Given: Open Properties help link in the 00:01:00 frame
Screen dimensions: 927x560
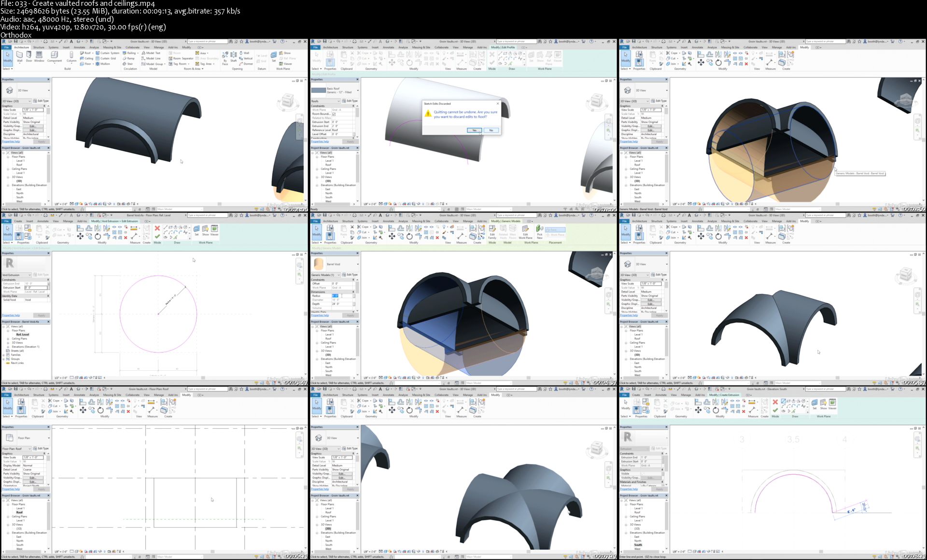Looking at the screenshot, I should 11,141.
